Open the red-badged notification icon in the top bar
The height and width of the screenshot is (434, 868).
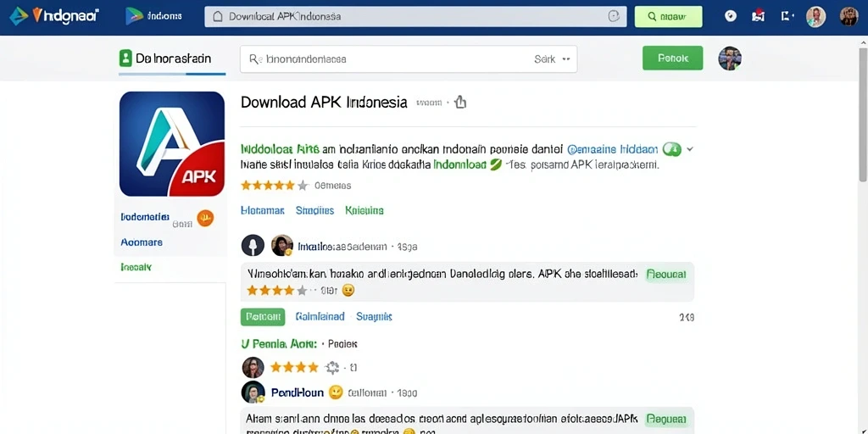759,16
